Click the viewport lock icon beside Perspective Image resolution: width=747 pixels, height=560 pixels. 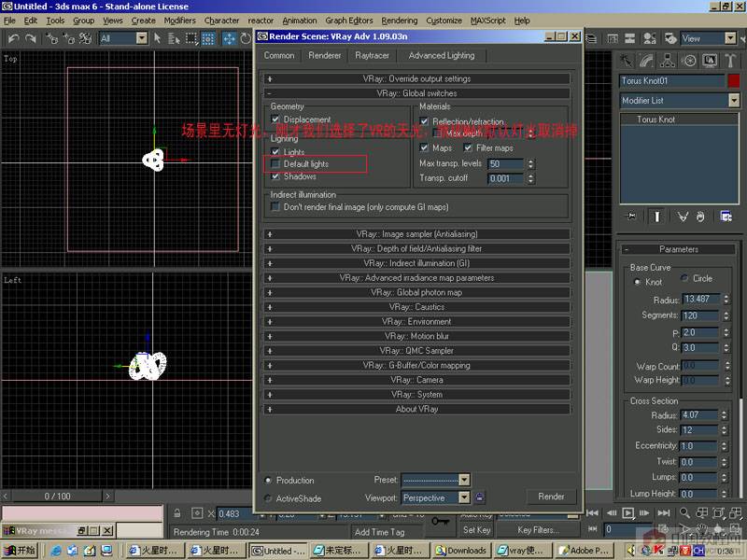point(480,497)
